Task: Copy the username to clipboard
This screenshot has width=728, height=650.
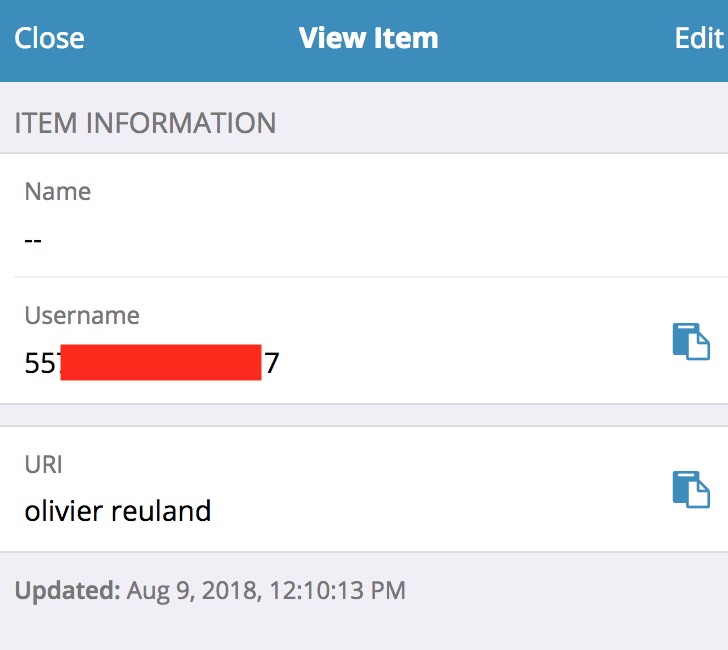Action: click(x=690, y=341)
